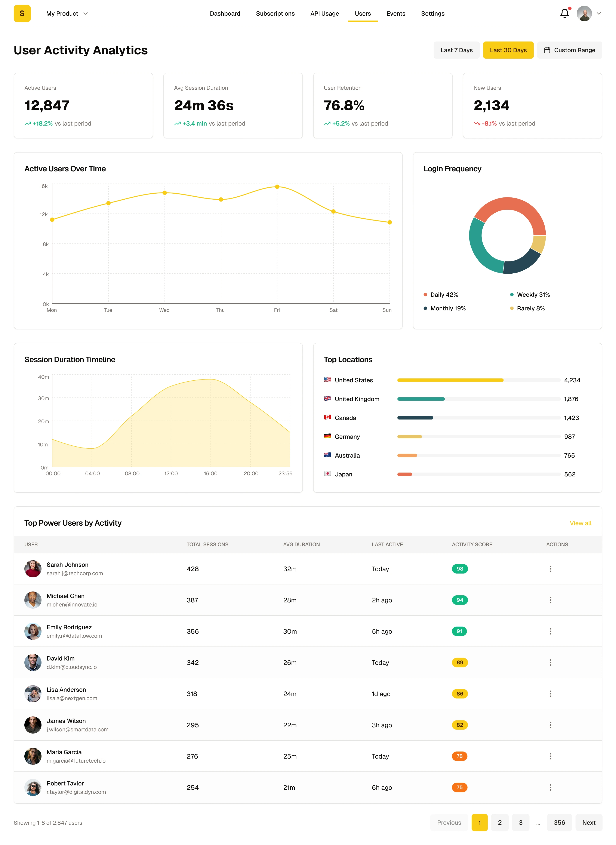Screen dimensions: 616x845
Task: Open actions menu for Robert Taylor
Action: click(x=550, y=787)
